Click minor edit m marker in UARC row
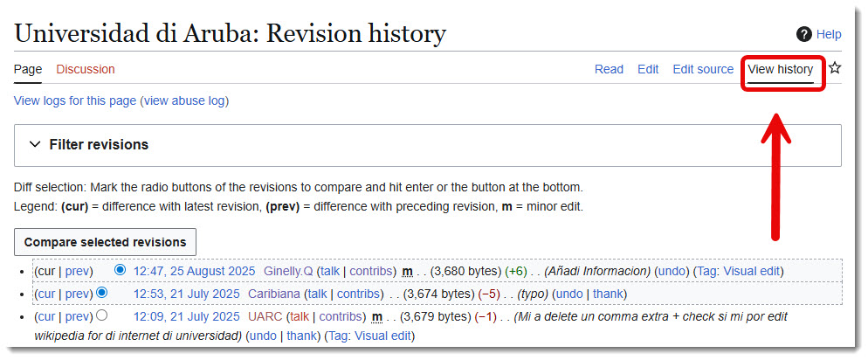Image resolution: width=868 pixels, height=360 pixels. (x=377, y=317)
